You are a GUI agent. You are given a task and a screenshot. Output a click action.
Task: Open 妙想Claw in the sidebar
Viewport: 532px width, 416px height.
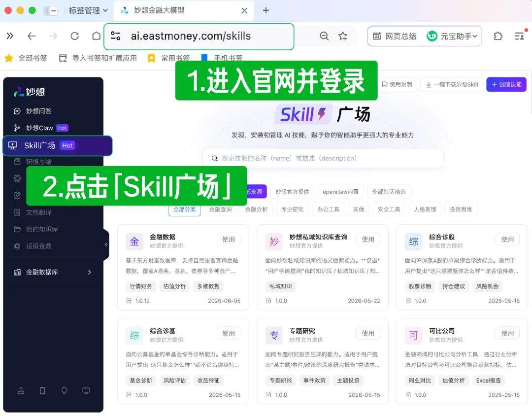[41, 128]
